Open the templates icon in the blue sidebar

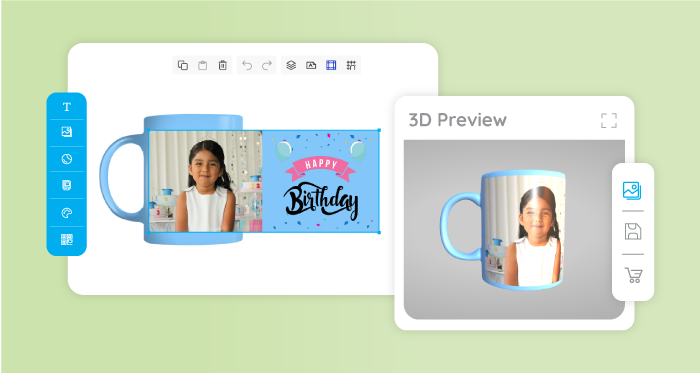click(67, 185)
